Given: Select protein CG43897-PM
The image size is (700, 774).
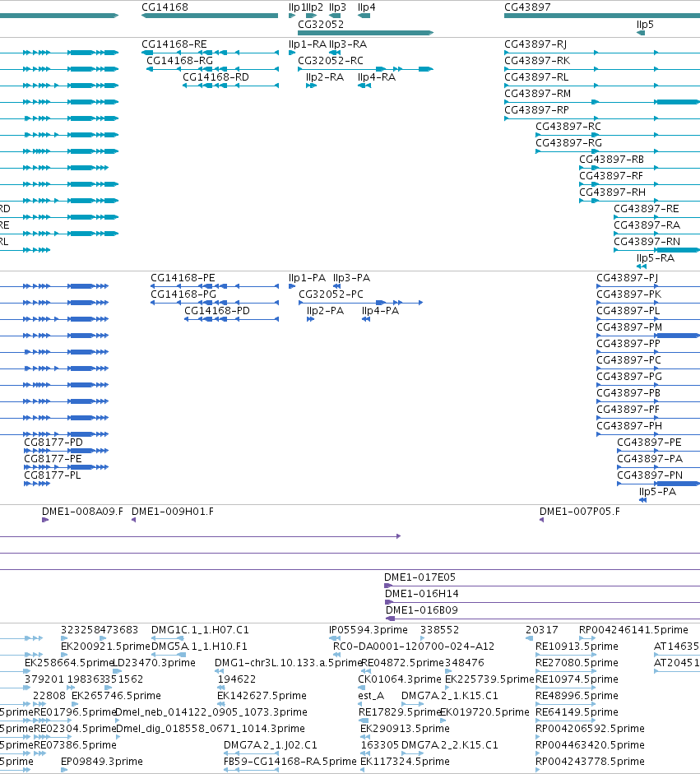Looking at the screenshot, I should pyautogui.click(x=629, y=327).
